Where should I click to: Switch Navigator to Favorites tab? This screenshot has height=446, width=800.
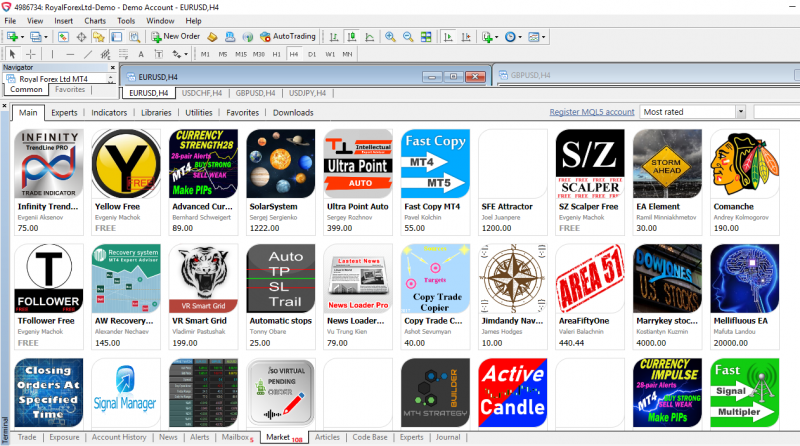(70, 89)
